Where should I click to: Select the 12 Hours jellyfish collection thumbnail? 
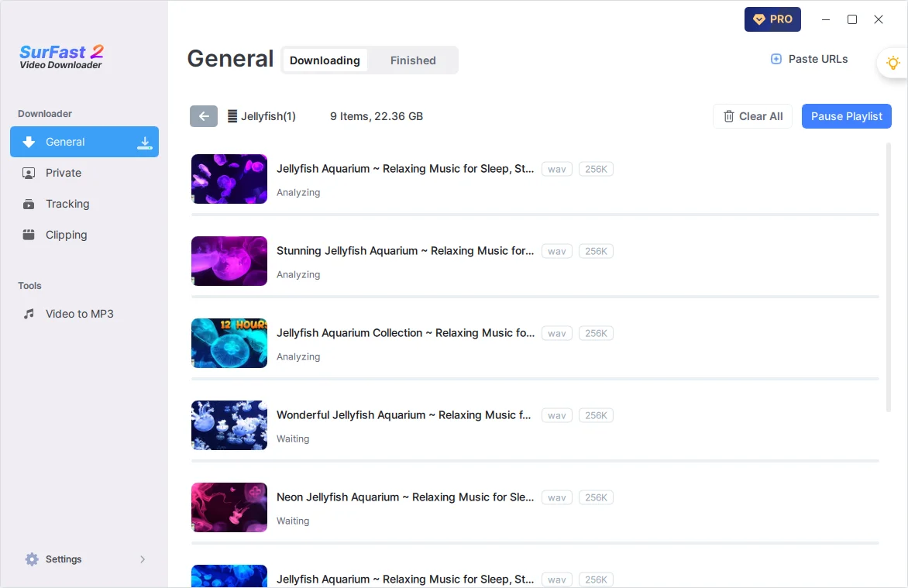pos(229,343)
